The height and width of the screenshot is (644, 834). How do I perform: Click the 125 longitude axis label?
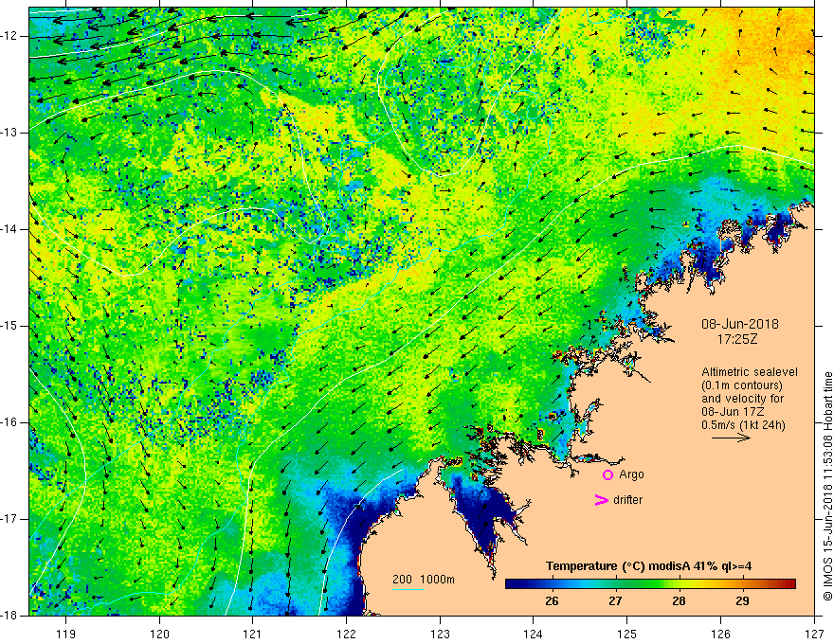[x=627, y=634]
